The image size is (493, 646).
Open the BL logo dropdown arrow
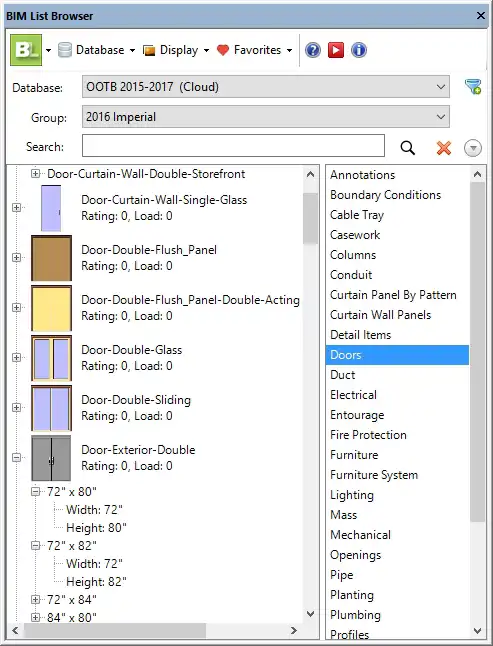[x=49, y=50]
